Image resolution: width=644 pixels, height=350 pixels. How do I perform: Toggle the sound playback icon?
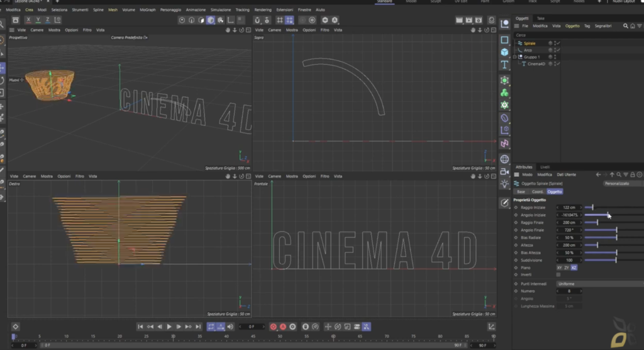(x=230, y=327)
